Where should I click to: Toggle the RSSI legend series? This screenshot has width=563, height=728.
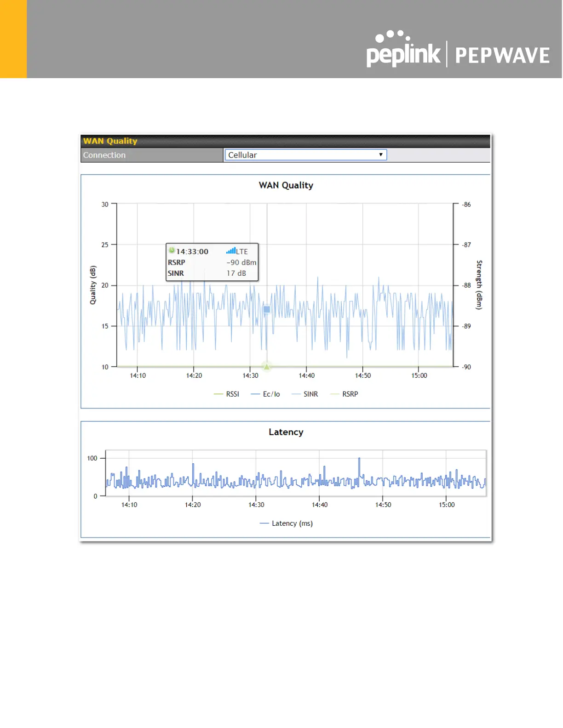tap(227, 394)
